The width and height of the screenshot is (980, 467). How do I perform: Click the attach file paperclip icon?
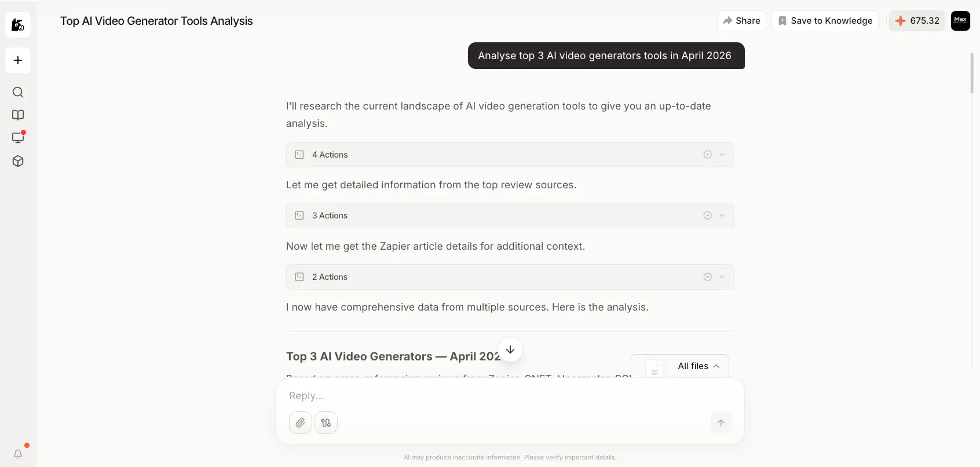pyautogui.click(x=301, y=423)
